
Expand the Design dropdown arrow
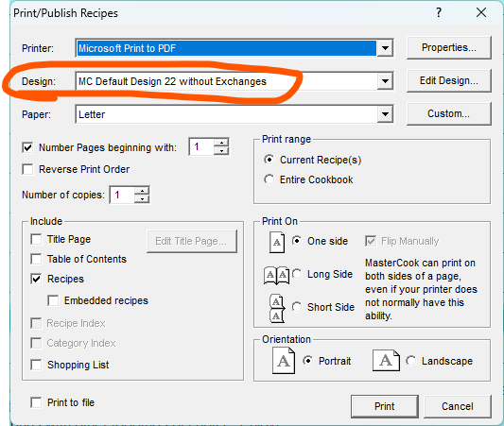(x=385, y=81)
